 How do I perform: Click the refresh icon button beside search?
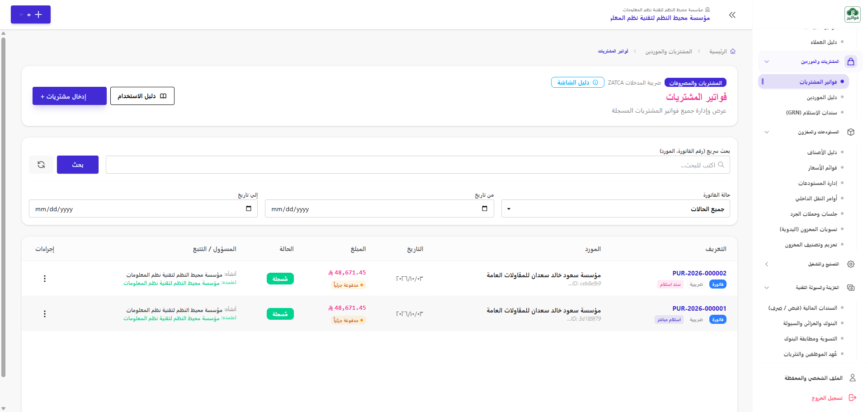point(41,165)
